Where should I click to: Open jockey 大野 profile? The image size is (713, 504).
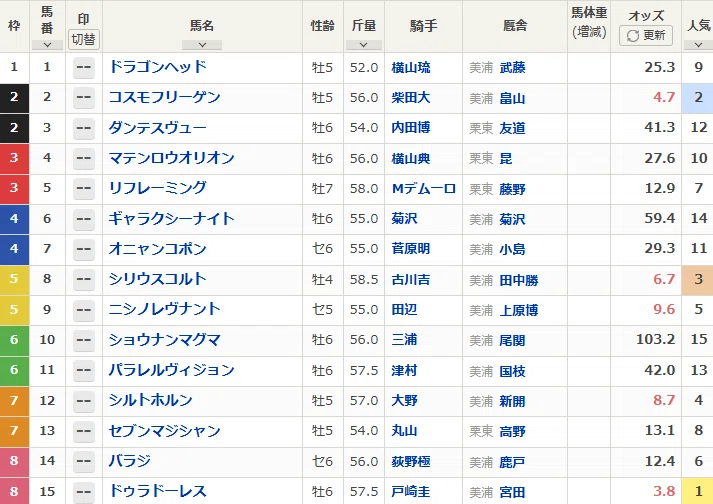coord(404,401)
